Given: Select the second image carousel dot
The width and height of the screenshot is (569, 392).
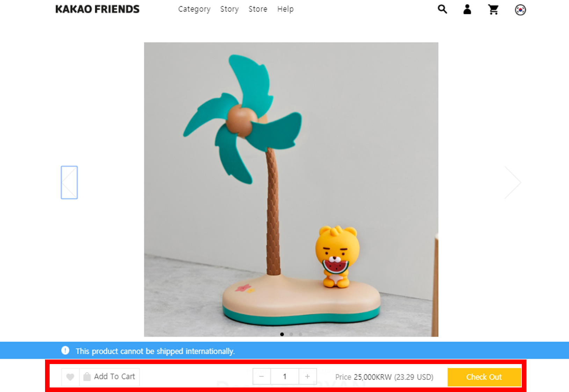Looking at the screenshot, I should [x=291, y=334].
